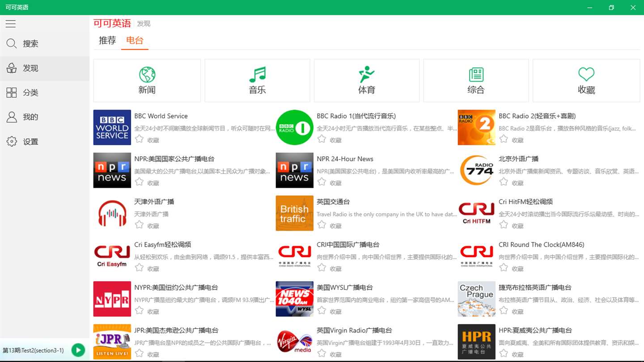Open 设置 in the sidebar

point(45,142)
